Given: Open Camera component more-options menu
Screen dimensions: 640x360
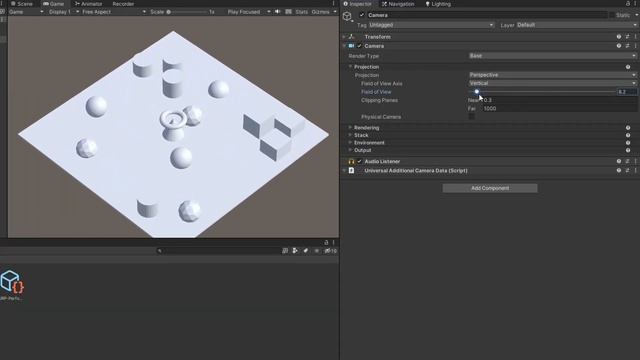Looking at the screenshot, I should point(636,46).
